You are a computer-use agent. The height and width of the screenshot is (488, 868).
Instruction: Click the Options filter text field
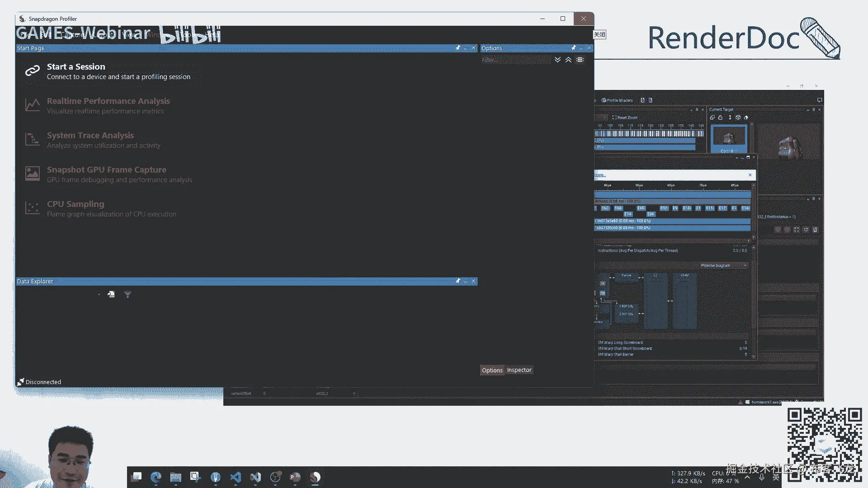pyautogui.click(x=515, y=60)
